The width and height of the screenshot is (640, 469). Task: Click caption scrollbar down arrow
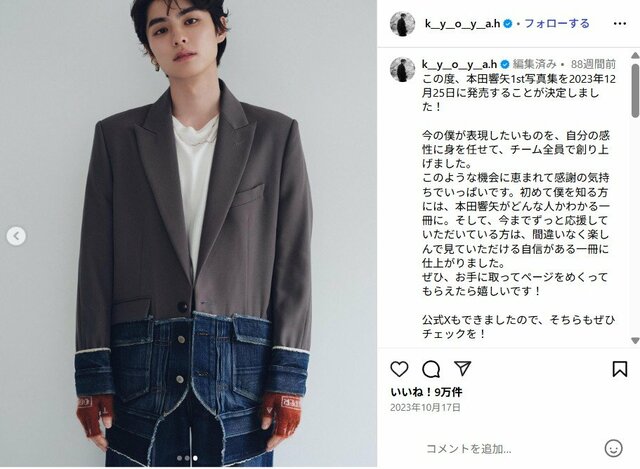point(635,340)
